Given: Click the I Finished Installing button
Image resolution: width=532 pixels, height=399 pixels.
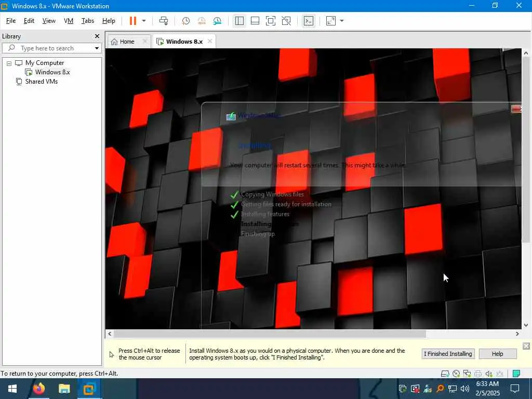Looking at the screenshot, I should 448,353.
